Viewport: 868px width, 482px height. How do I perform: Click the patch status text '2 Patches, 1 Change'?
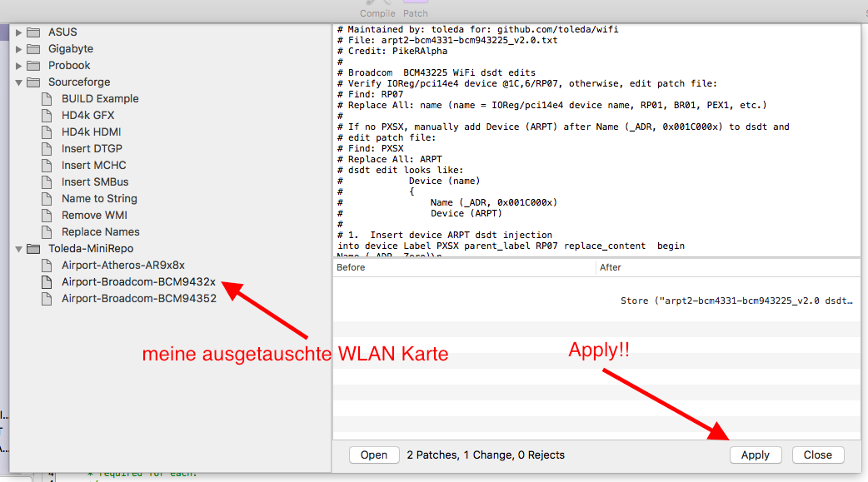tap(486, 455)
